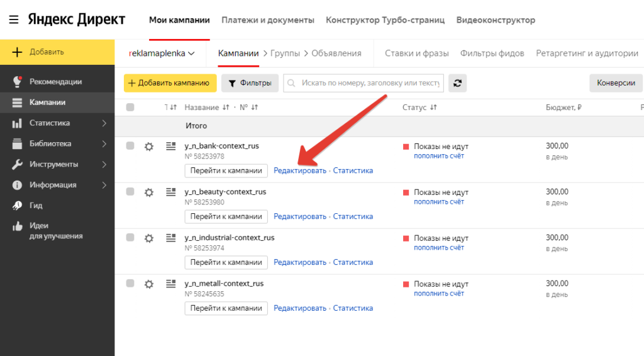Screen dimensions: 644x356
Task: Click campaign type icon for y_n_industrial-context_rus
Action: pyautogui.click(x=171, y=238)
